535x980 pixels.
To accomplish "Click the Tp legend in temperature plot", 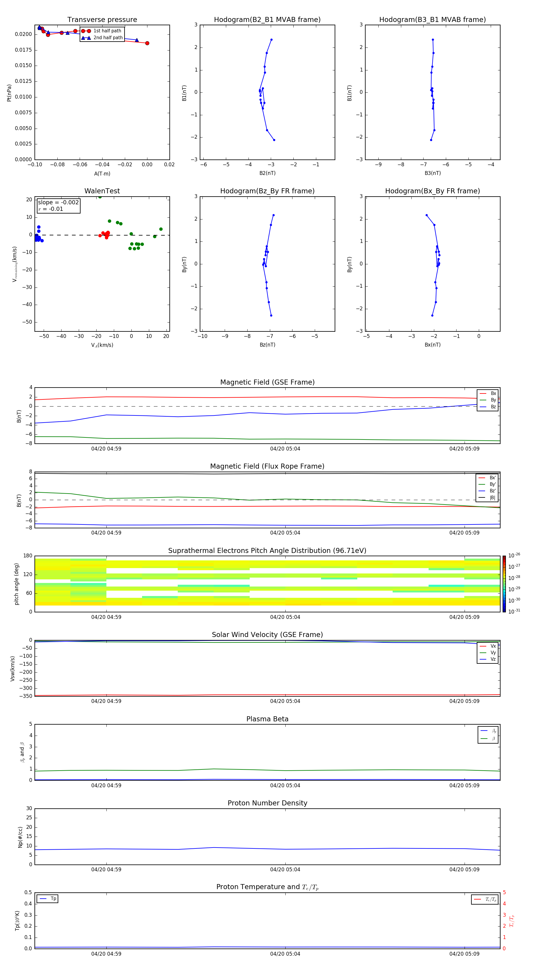I will click(x=48, y=899).
